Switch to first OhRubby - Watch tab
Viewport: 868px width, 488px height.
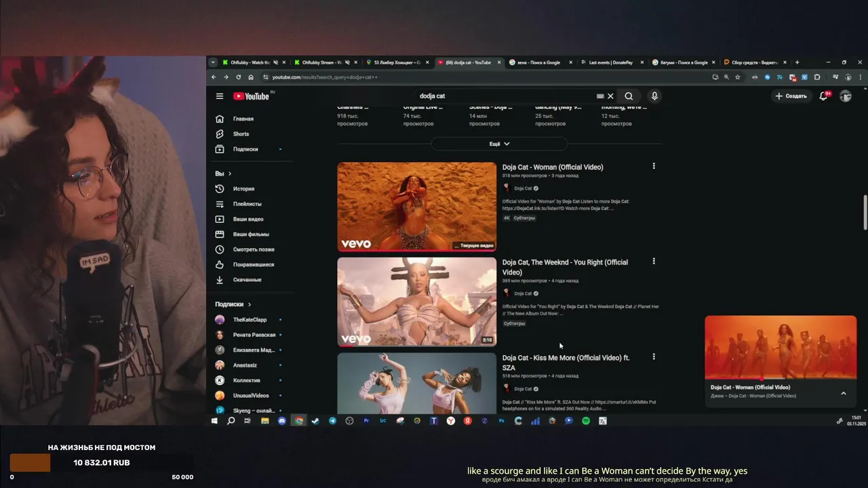pos(249,62)
